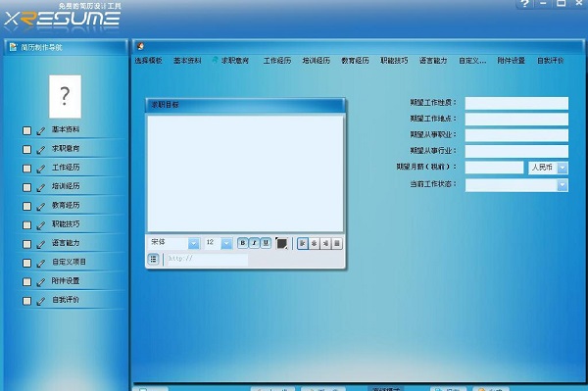Switch to the 工作经历 tab
588x391 pixels.
[277, 61]
